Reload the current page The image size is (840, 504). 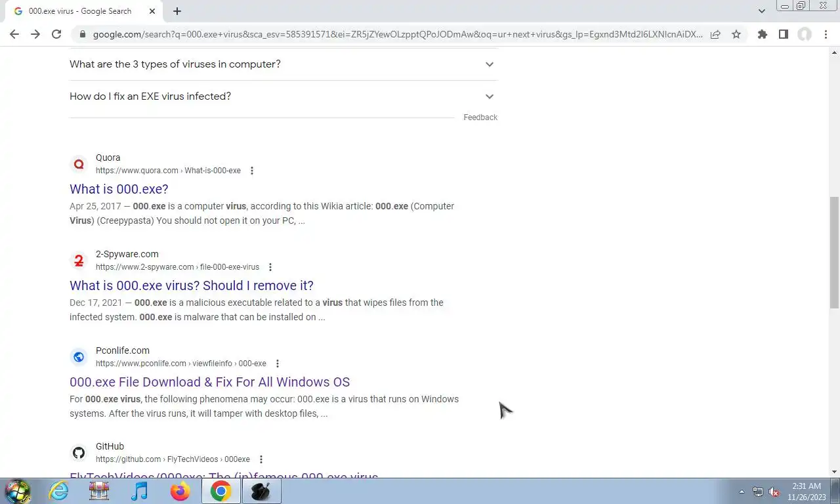pyautogui.click(x=56, y=34)
